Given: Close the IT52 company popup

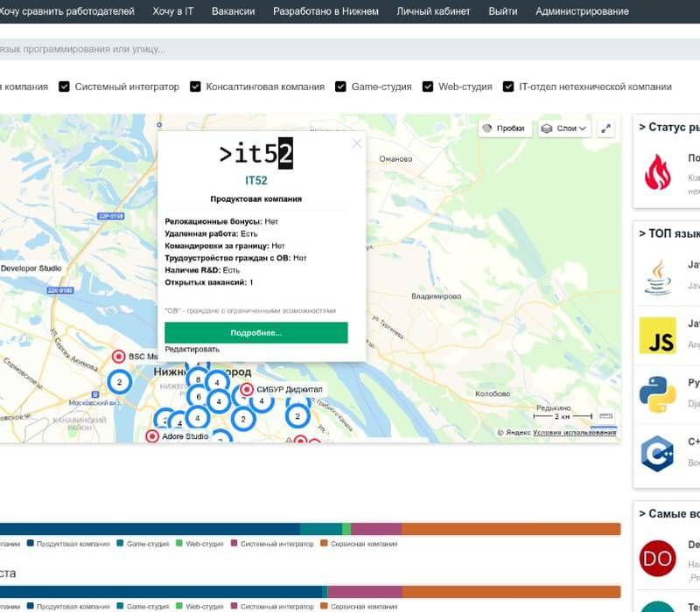Looking at the screenshot, I should point(357,143).
